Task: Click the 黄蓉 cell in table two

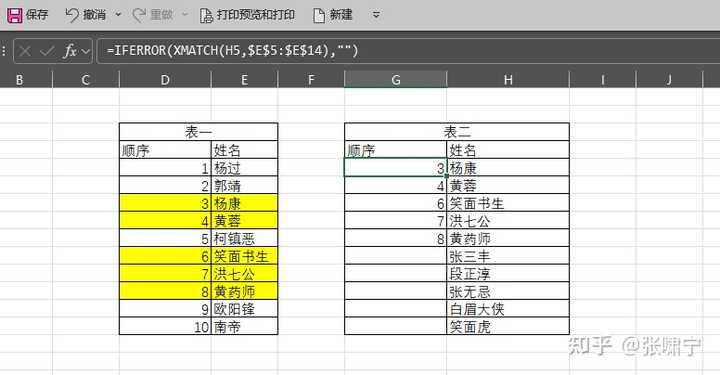Action: point(508,185)
